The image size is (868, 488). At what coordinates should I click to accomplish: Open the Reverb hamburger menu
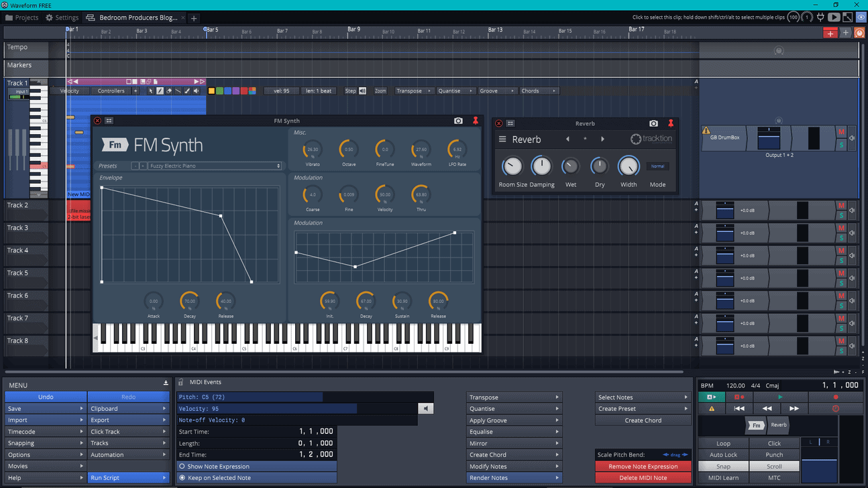point(502,139)
